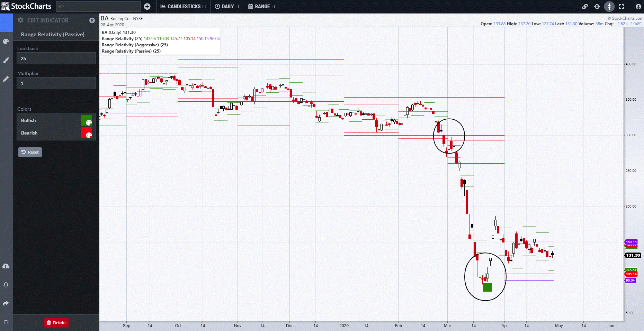Click the gear icon next to Edit Indicator
The image size is (644, 331).
pyautogui.click(x=20, y=20)
